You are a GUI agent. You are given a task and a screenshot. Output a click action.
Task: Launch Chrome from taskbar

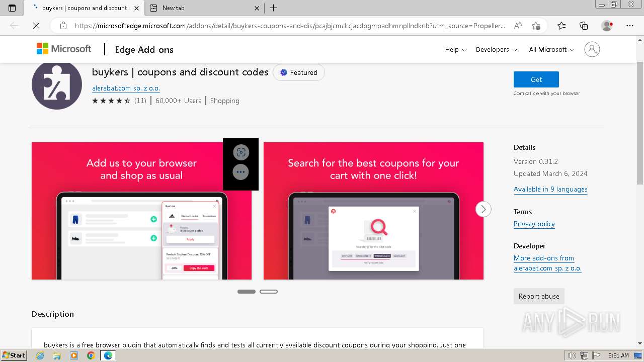point(91,355)
